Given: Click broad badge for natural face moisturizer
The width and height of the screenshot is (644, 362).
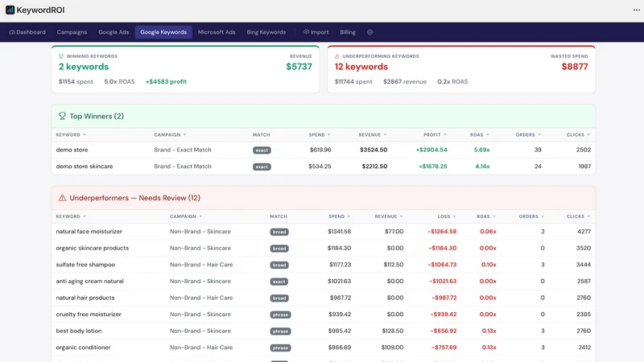Looking at the screenshot, I should tap(279, 232).
